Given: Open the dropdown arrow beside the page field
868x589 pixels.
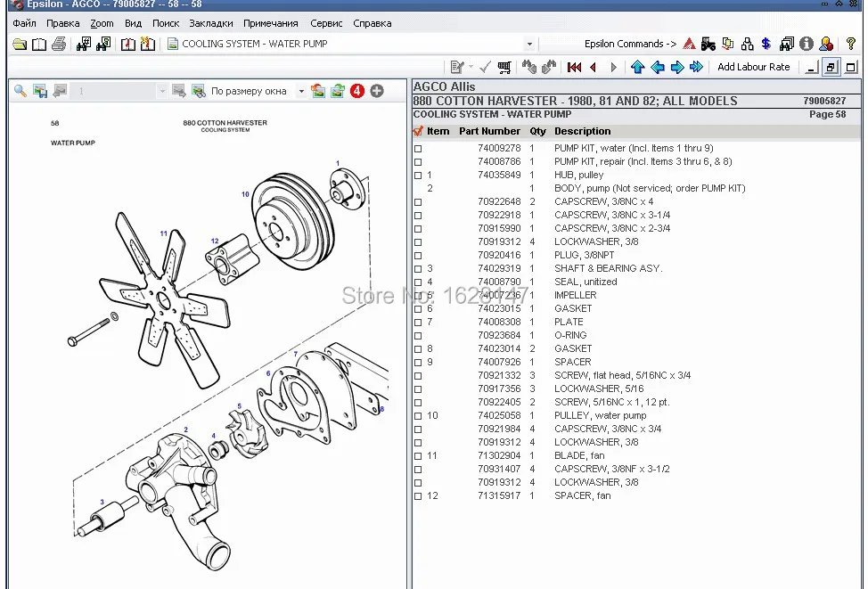Looking at the screenshot, I should pos(161,90).
